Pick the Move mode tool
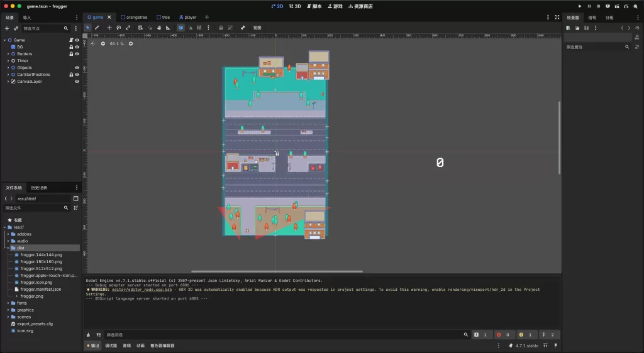 pyautogui.click(x=109, y=28)
